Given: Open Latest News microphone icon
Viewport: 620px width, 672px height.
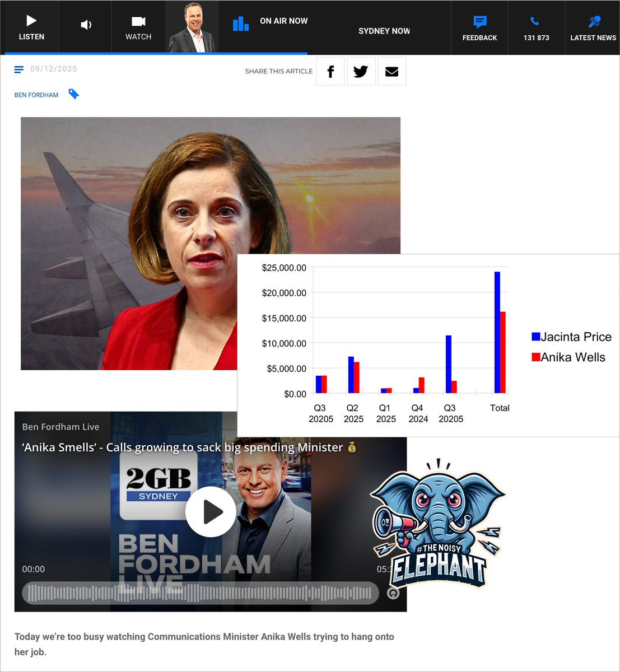Looking at the screenshot, I should (594, 22).
